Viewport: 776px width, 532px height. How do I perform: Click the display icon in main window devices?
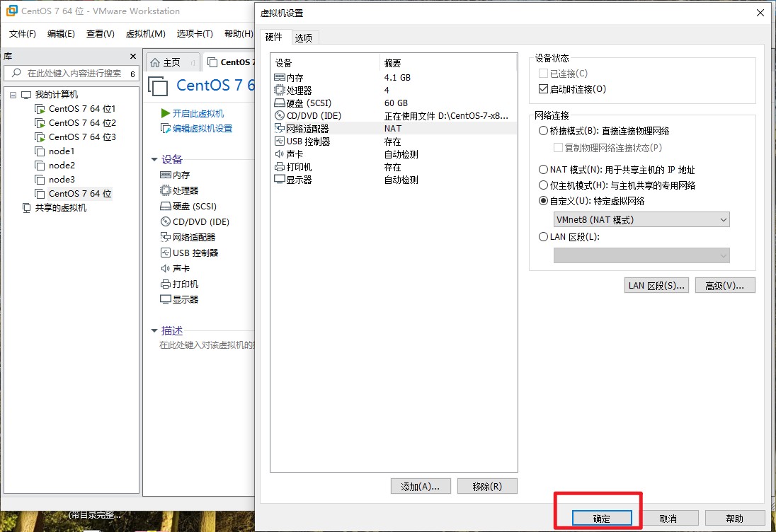[x=166, y=299]
